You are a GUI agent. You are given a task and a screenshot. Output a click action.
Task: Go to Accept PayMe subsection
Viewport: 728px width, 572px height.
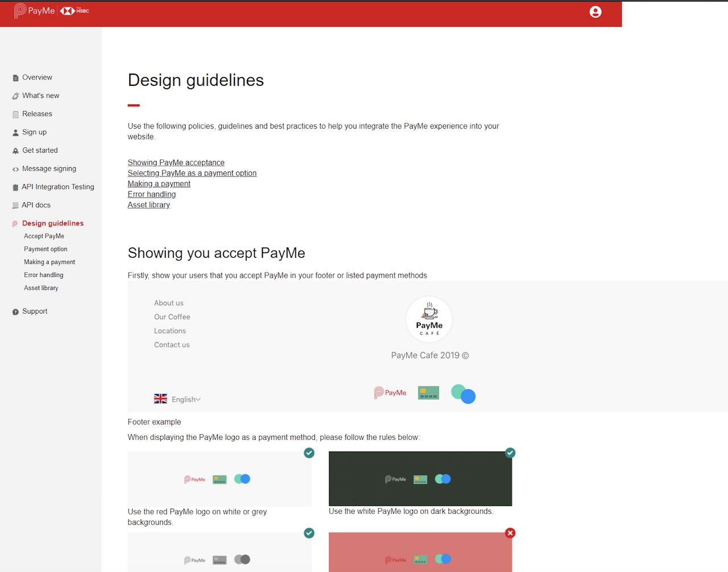point(44,236)
